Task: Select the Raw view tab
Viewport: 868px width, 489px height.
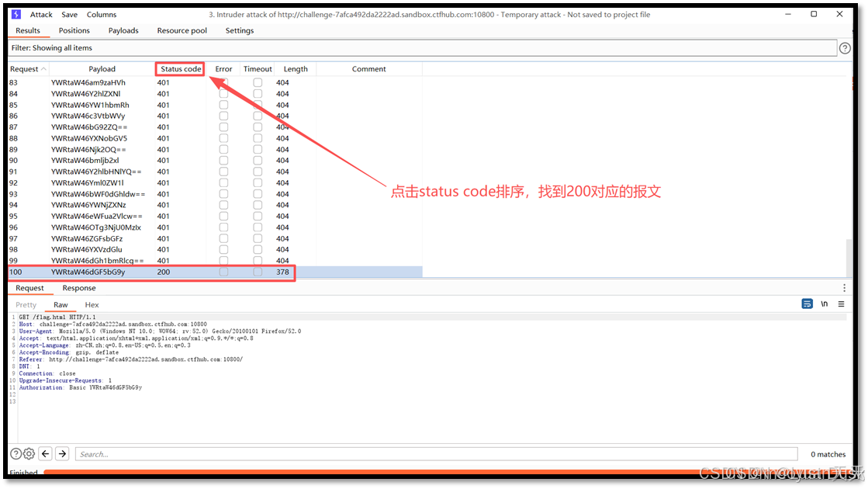Action: point(61,304)
